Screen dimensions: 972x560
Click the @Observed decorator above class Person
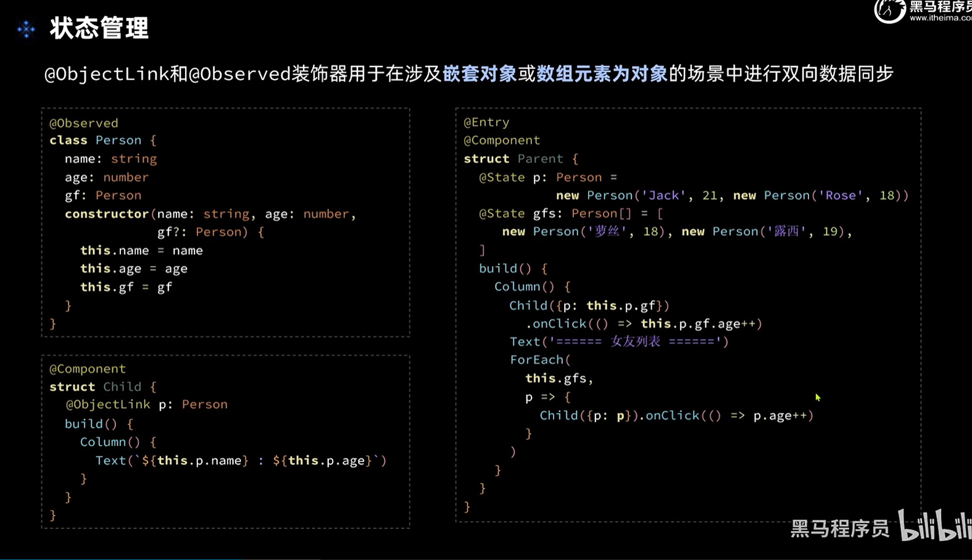84,123
